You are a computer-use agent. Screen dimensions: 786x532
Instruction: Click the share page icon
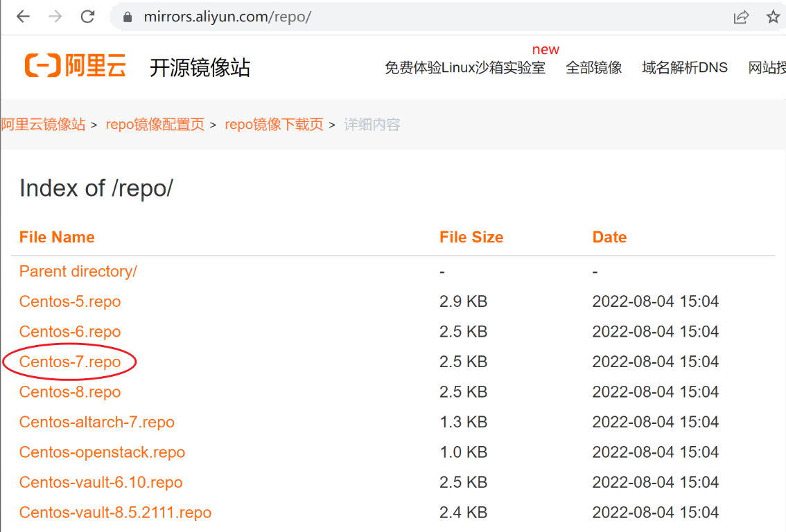(x=741, y=17)
